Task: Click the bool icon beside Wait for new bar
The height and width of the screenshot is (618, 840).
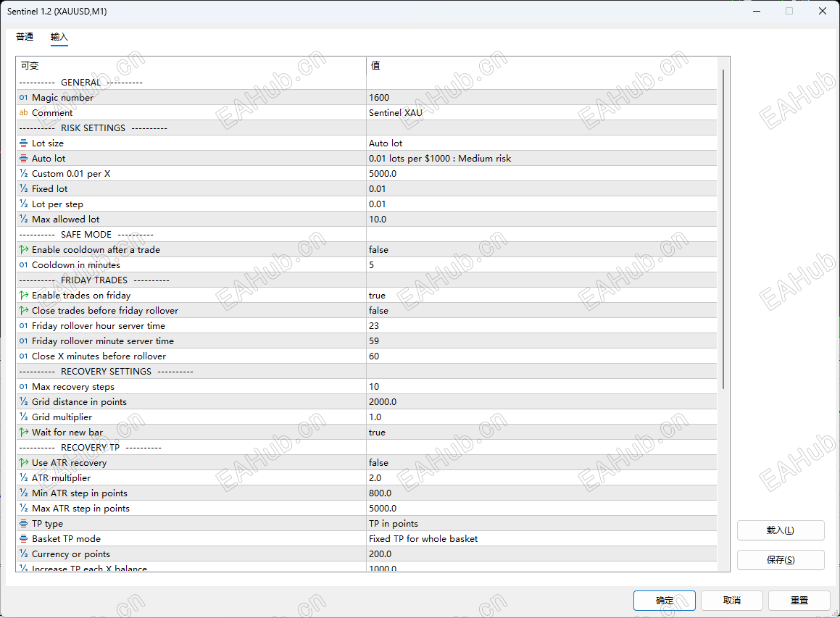Action: pyautogui.click(x=24, y=433)
